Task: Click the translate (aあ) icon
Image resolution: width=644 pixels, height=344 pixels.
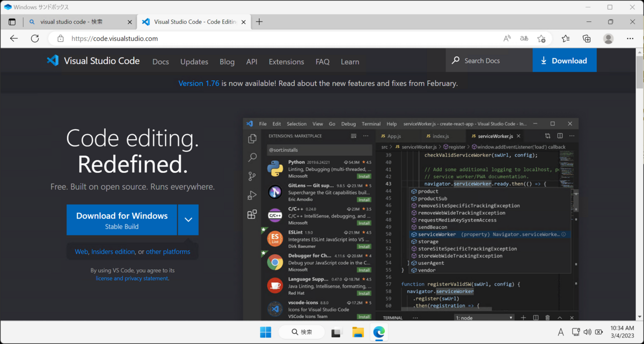Action: 524,39
